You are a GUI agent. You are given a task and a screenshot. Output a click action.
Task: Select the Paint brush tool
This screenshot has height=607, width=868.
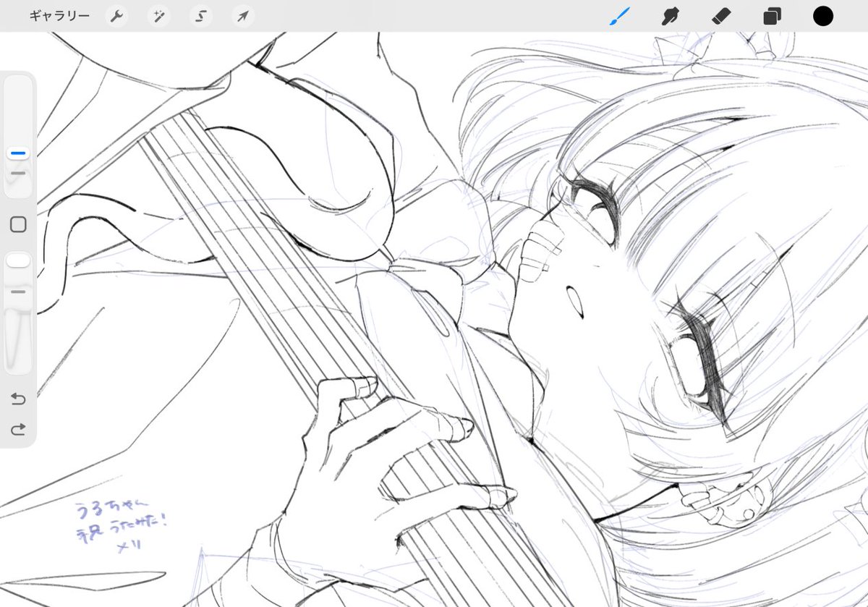[620, 16]
